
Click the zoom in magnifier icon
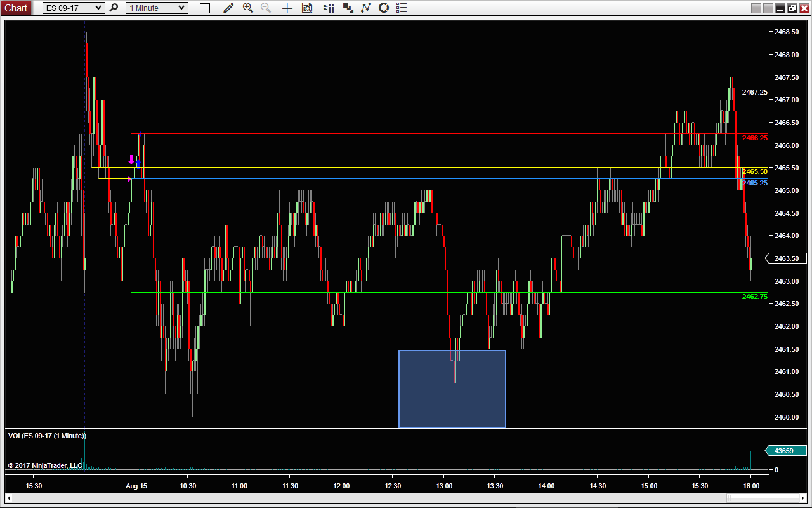(x=248, y=8)
